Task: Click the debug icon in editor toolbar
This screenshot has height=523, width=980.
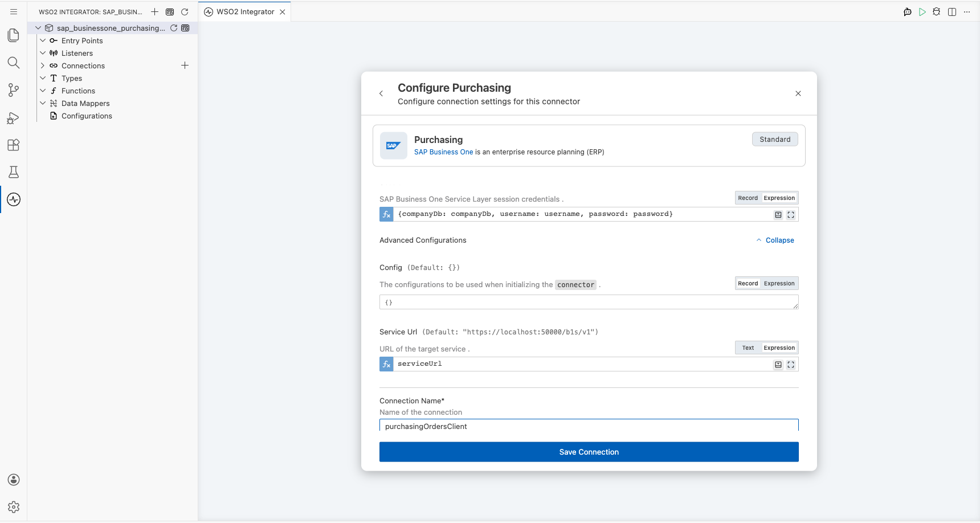Action: pos(937,12)
